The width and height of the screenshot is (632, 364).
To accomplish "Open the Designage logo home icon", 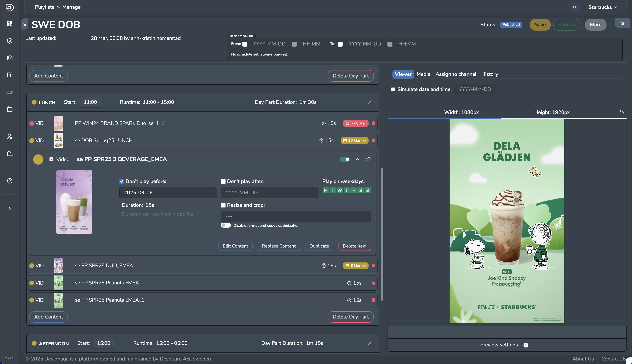I will [x=9, y=7].
